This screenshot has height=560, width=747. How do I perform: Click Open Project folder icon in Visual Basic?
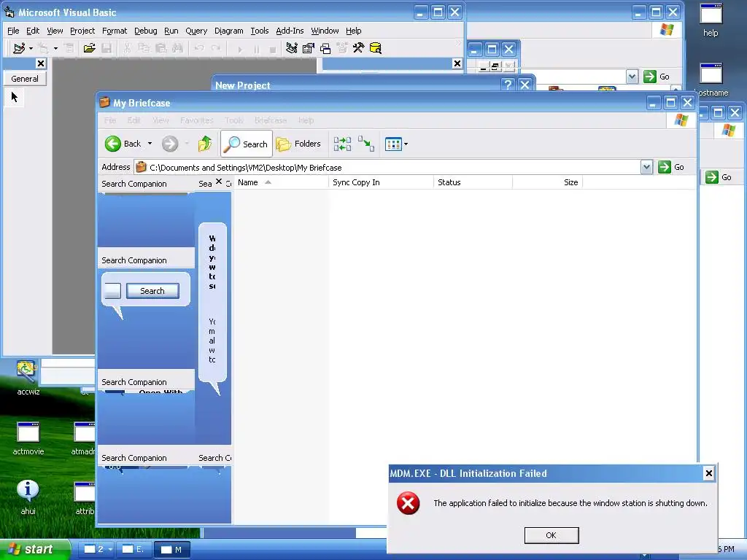89,48
